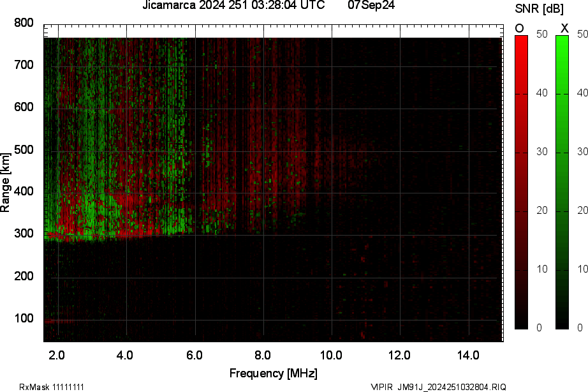This screenshot has height=392, width=588.
Task: Click the '07Sep24' date text
Action: tap(371, 6)
